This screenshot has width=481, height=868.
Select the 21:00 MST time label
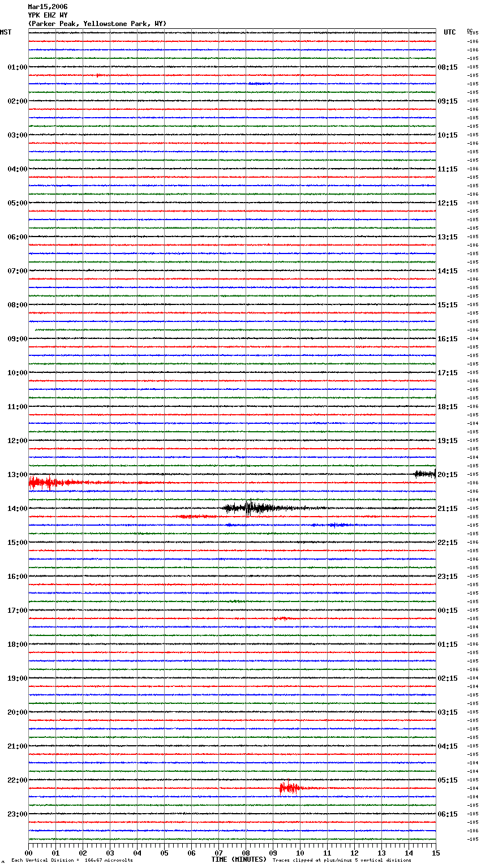click(x=18, y=746)
